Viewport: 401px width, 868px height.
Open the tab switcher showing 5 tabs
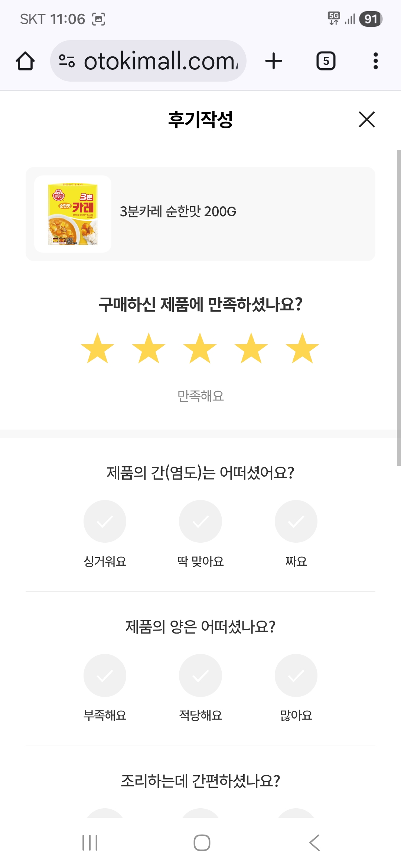pyautogui.click(x=326, y=61)
